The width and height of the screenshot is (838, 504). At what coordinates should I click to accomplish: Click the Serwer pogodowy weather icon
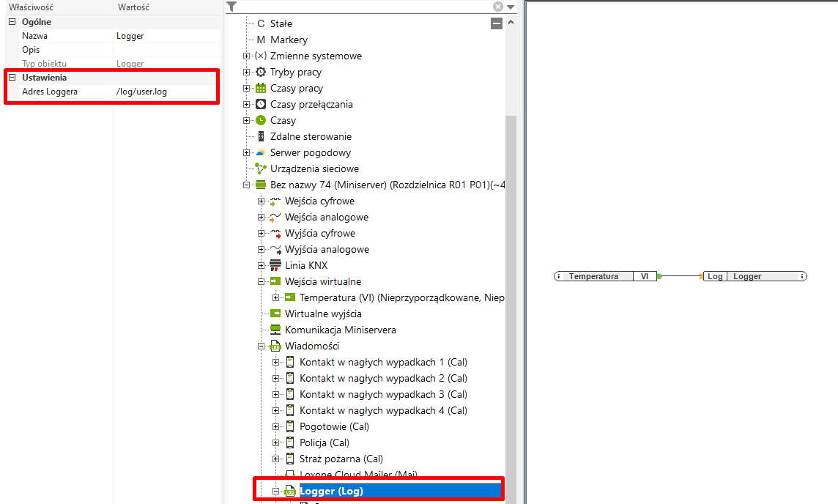coord(261,152)
